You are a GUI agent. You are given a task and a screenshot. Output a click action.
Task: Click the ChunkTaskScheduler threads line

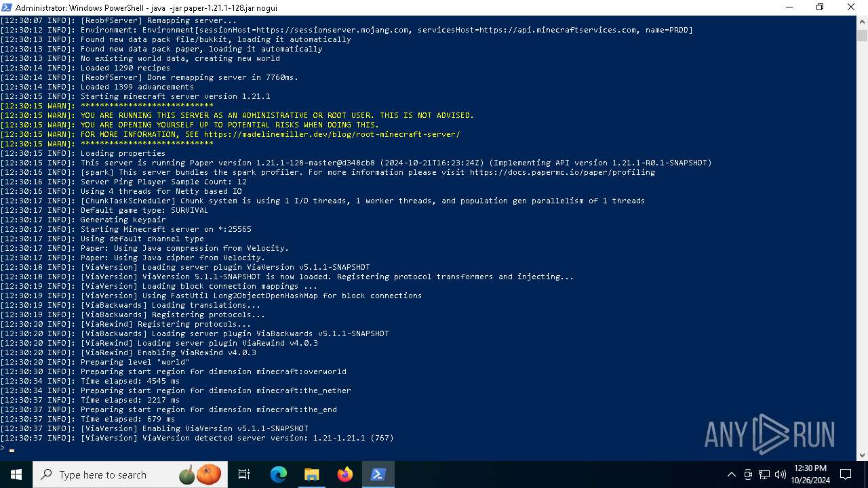pyautogui.click(x=322, y=201)
